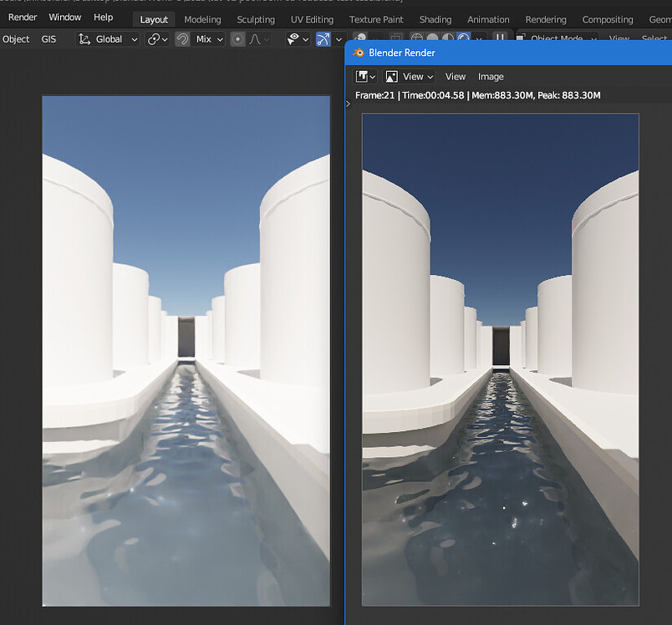
Task: Expand the render window sidebar arrow
Action: pyautogui.click(x=348, y=104)
